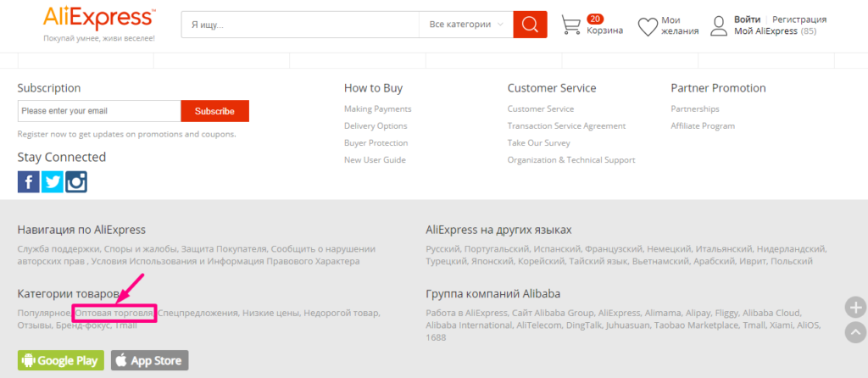
Task: Click the Корзина cart label
Action: coord(605,31)
